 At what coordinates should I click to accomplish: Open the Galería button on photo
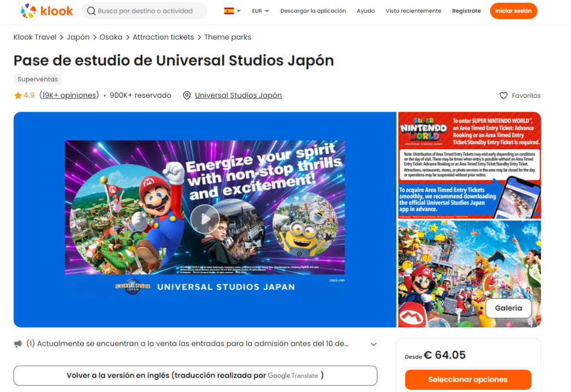(508, 308)
